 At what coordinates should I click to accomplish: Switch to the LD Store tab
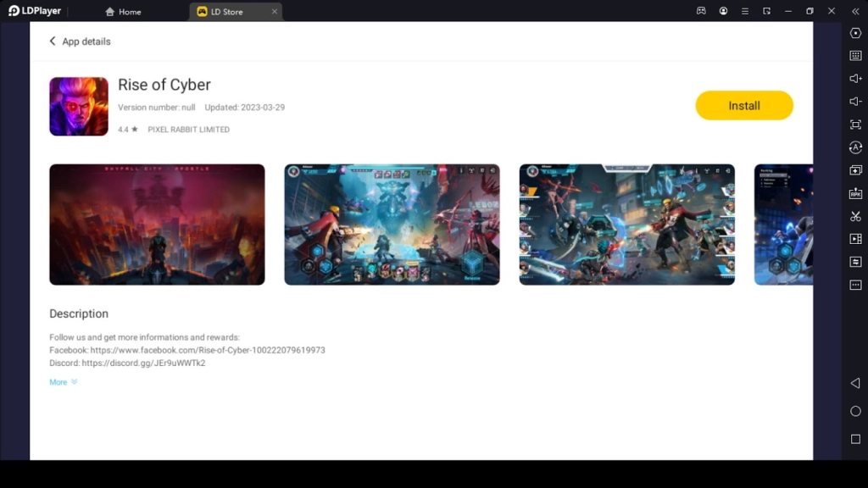(229, 11)
